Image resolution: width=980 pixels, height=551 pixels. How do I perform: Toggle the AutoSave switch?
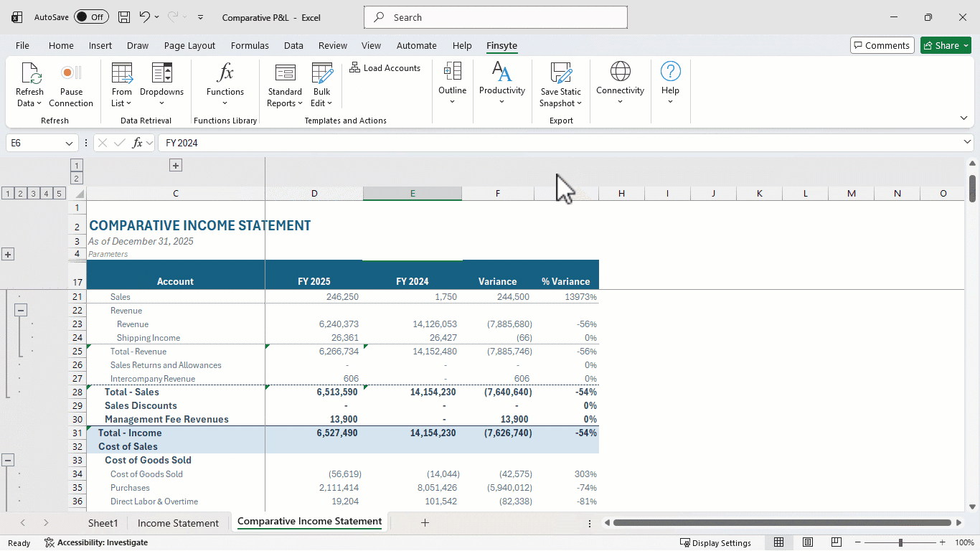(x=91, y=17)
